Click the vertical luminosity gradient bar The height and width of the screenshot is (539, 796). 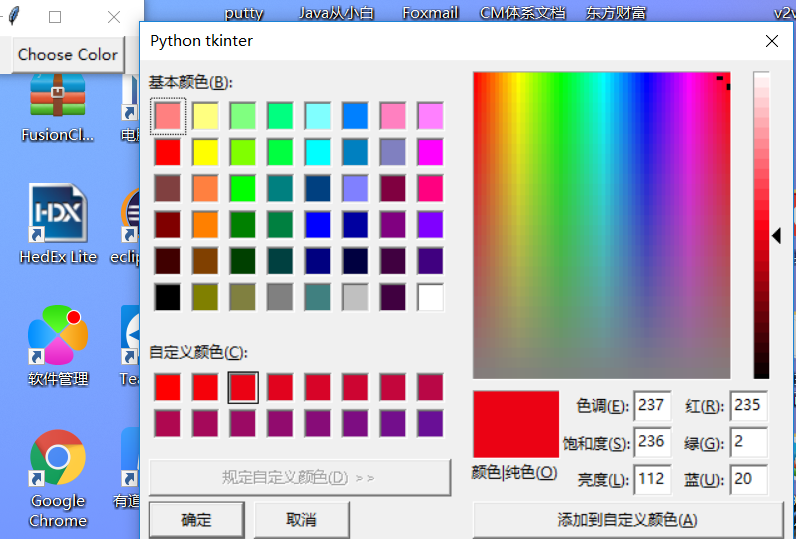click(x=761, y=225)
